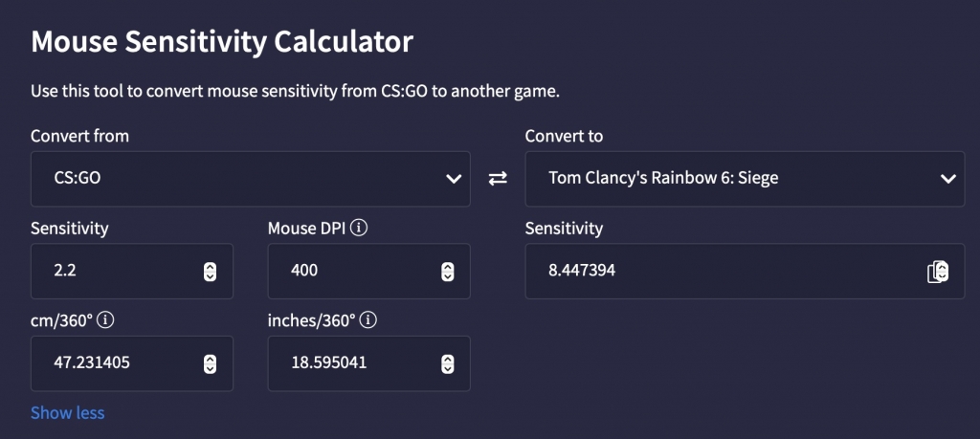
Task: Click the cm/360° field stepper arrows
Action: point(211,363)
